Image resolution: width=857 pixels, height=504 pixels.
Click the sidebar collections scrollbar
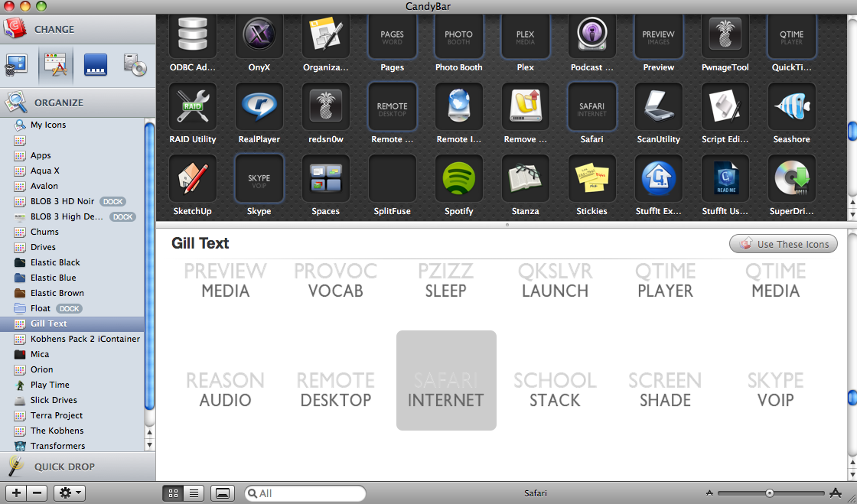click(149, 266)
